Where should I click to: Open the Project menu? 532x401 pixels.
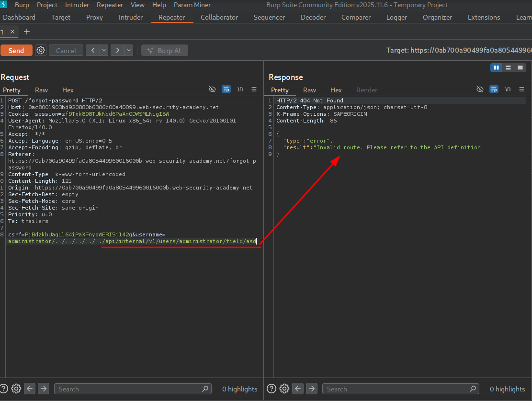click(47, 5)
